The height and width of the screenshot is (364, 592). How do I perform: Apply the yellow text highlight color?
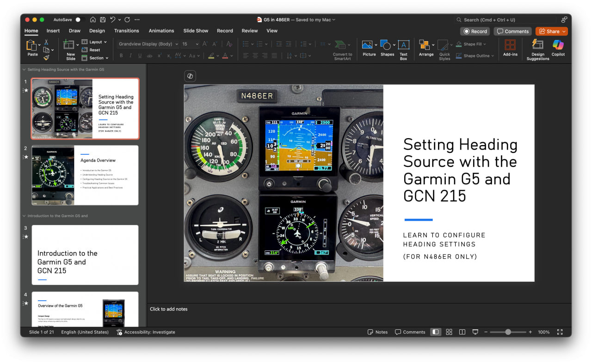pos(211,55)
